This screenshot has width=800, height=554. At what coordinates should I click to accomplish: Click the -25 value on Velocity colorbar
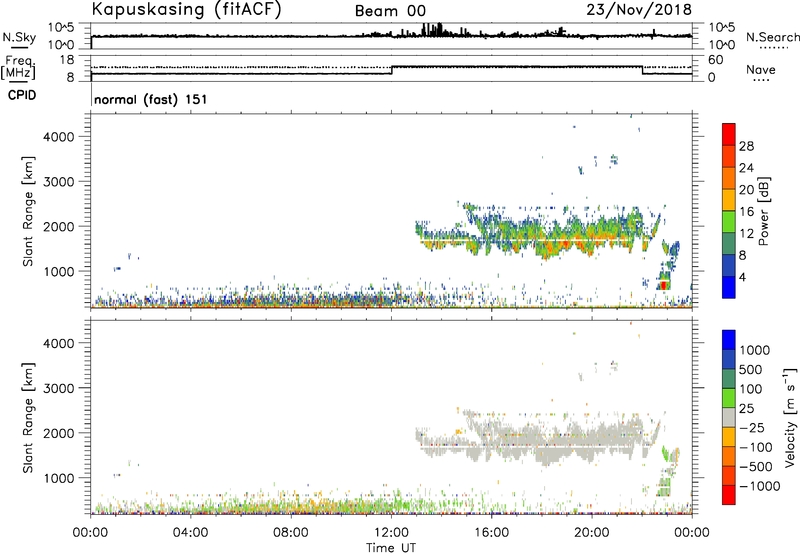pos(752,428)
